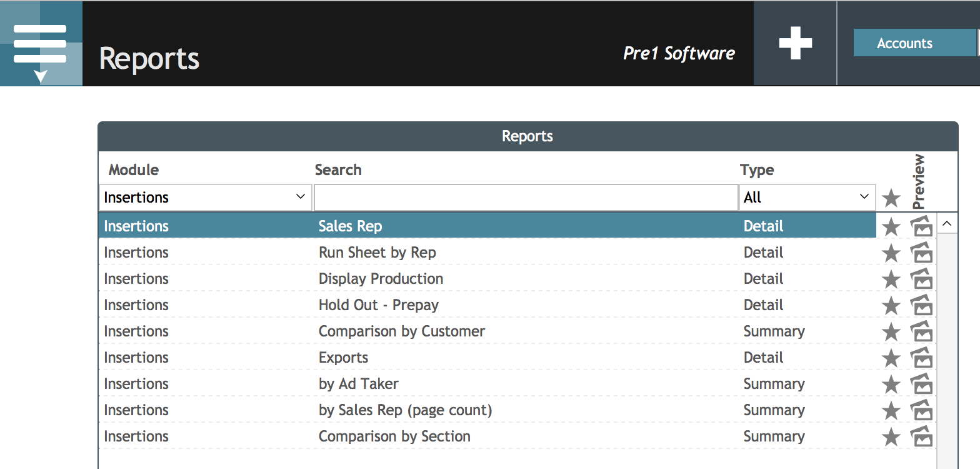Select the Sales Rep report name
This screenshot has height=469, width=980.
click(x=350, y=226)
